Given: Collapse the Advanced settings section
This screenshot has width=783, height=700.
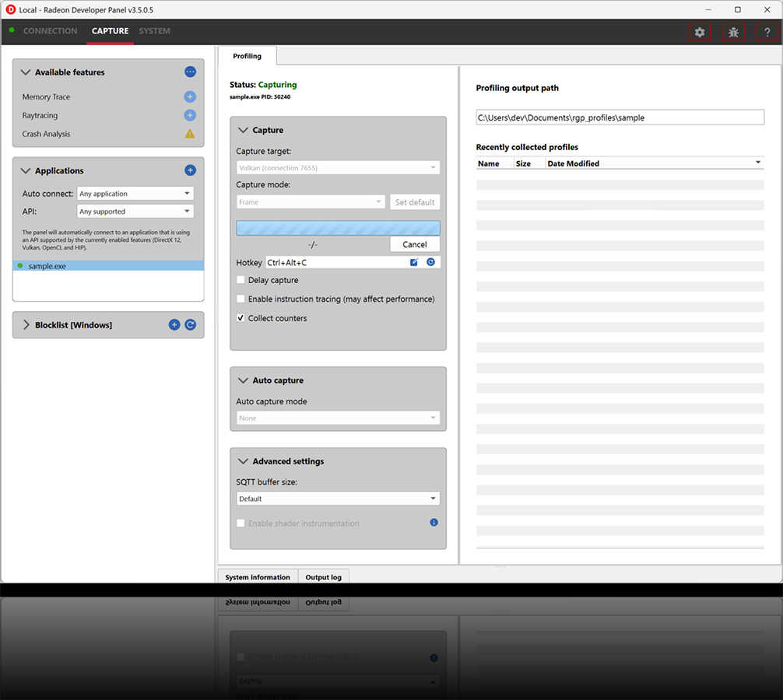Looking at the screenshot, I should (x=243, y=461).
